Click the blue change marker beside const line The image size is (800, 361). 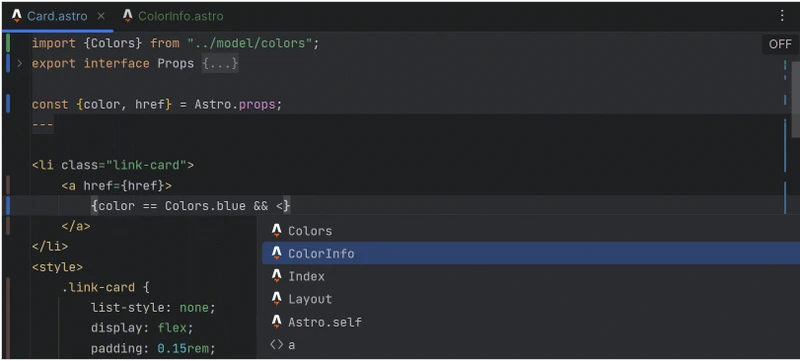coord(8,104)
